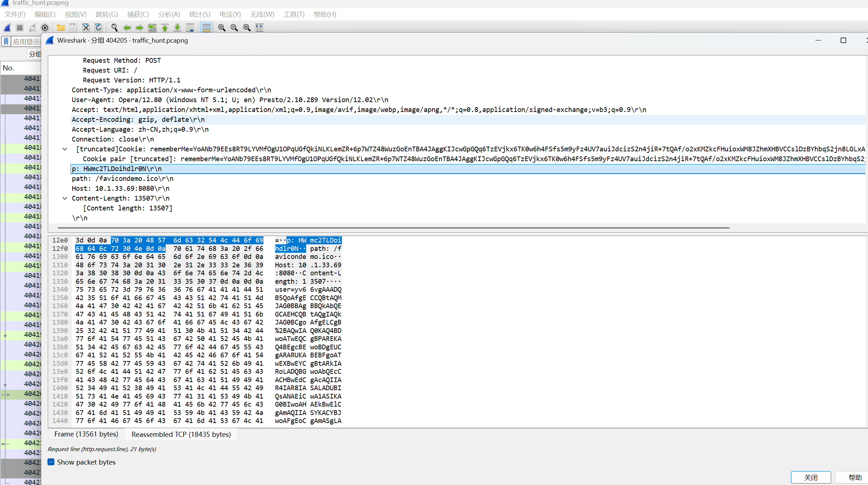Image resolution: width=868 pixels, height=485 pixels.
Task: Click the reload capture file icon
Action: pyautogui.click(x=99, y=28)
